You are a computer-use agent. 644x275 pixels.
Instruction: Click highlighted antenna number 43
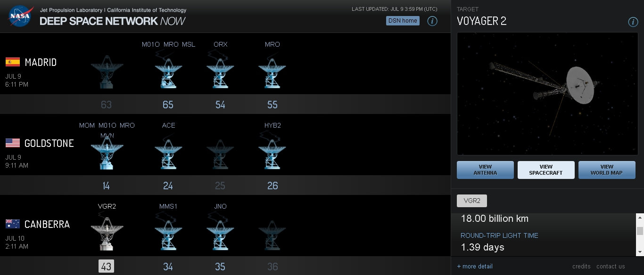click(x=106, y=267)
